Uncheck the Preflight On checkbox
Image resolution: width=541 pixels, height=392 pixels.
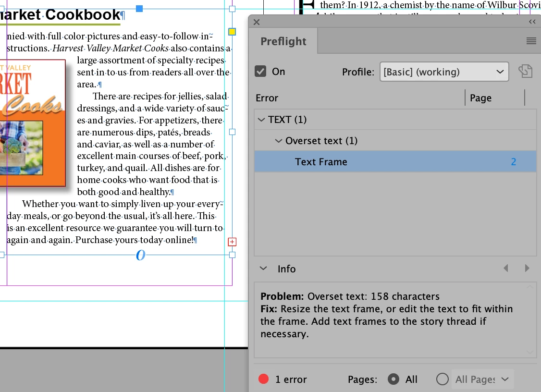pyautogui.click(x=260, y=72)
